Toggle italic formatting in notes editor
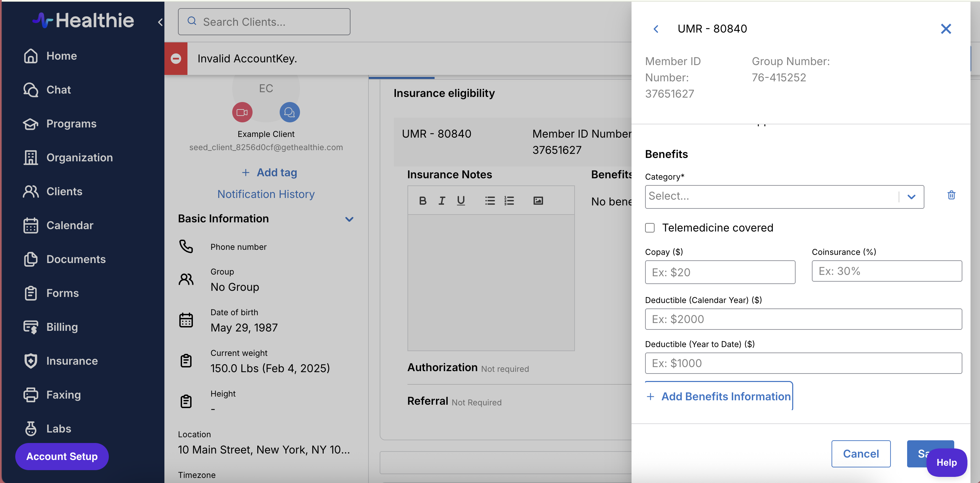Image resolution: width=980 pixels, height=483 pixels. coord(441,200)
